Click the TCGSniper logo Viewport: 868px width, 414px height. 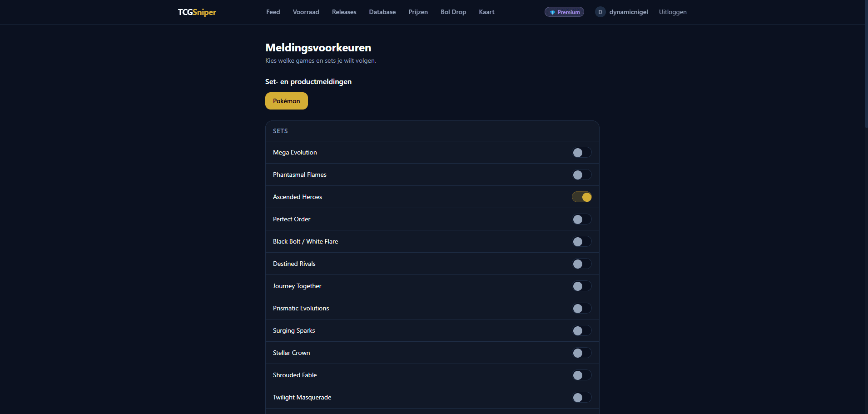tap(197, 12)
